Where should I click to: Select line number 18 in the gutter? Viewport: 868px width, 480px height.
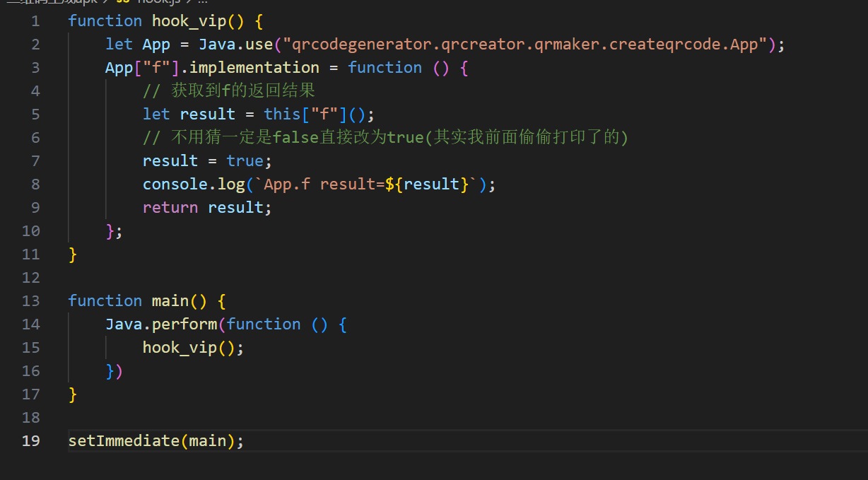tap(31, 418)
